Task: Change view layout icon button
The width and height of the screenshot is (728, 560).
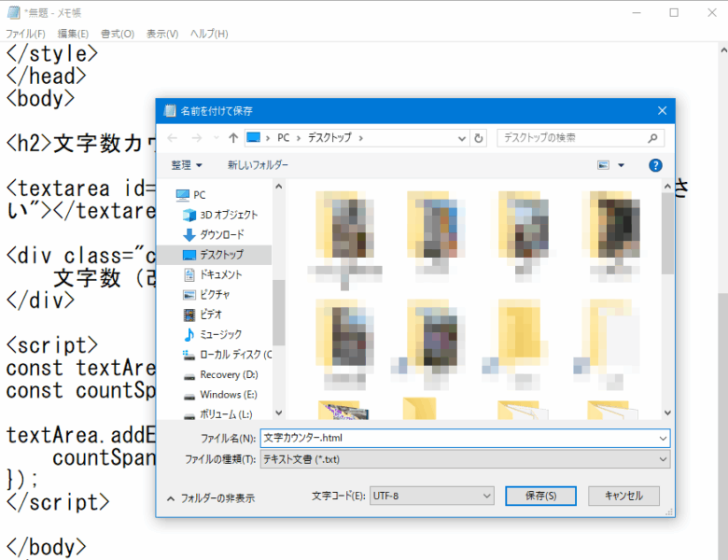Action: click(x=604, y=165)
